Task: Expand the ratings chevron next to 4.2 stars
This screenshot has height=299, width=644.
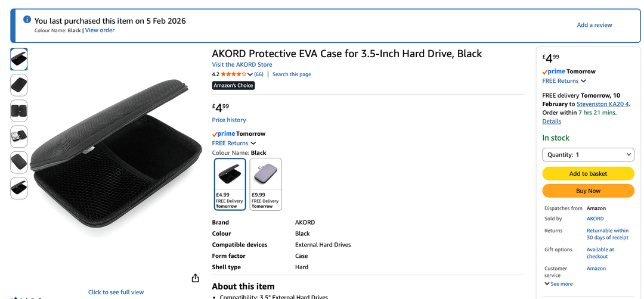Action: pos(250,74)
